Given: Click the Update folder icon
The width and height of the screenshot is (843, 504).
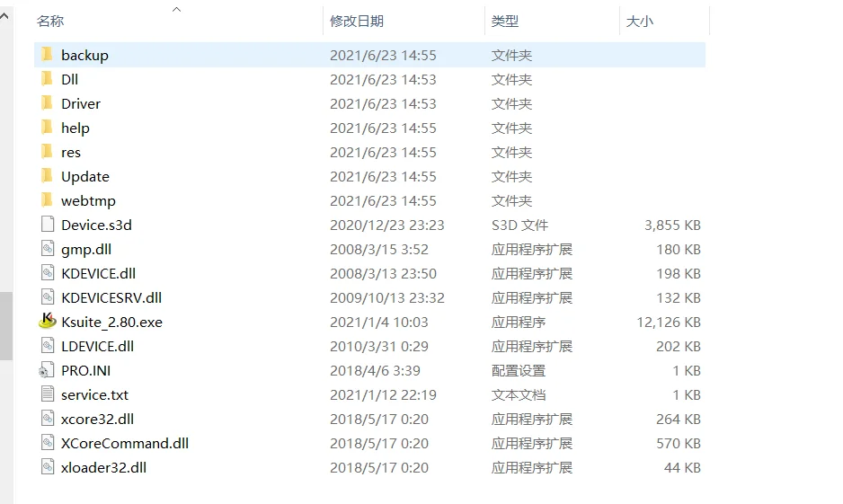Looking at the screenshot, I should pos(48,176).
